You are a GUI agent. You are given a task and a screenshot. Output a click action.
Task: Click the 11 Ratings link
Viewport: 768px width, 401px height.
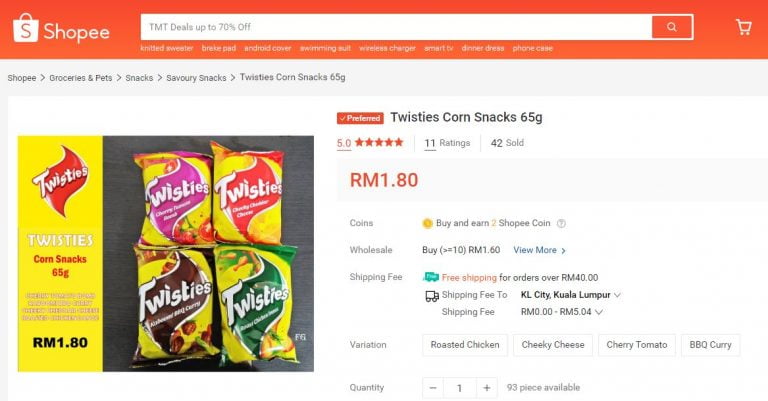pyautogui.click(x=447, y=143)
